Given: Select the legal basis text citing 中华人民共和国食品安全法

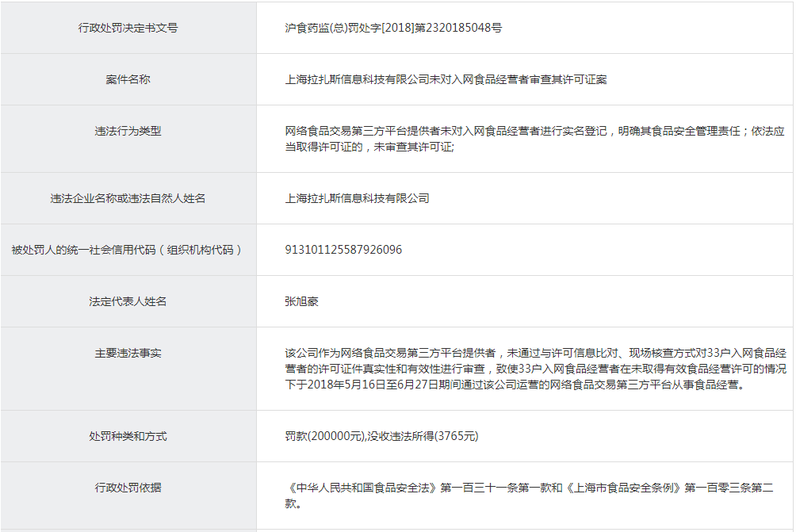Looking at the screenshot, I should click(x=529, y=496).
